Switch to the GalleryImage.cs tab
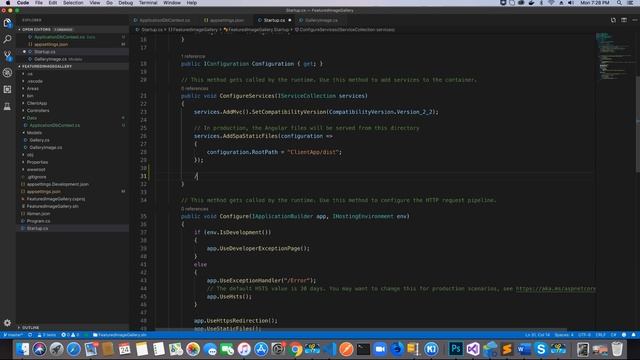Screen dimensions: 640x360 (321, 20)
